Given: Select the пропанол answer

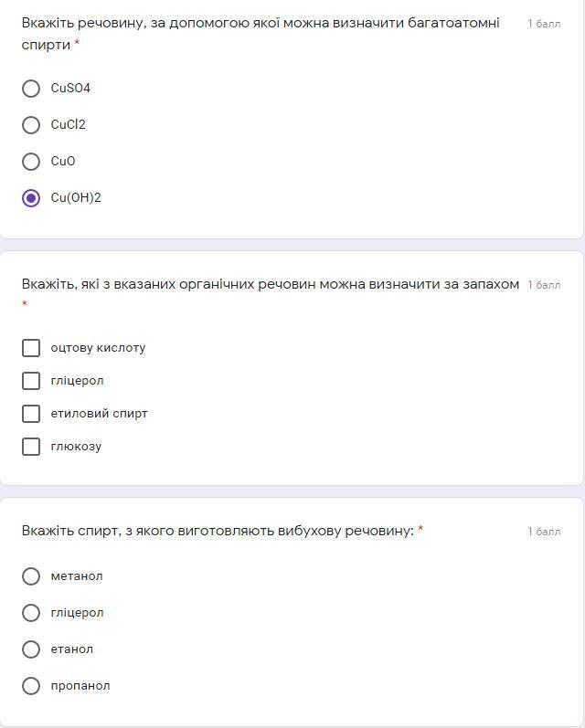Looking at the screenshot, I should click(31, 686).
